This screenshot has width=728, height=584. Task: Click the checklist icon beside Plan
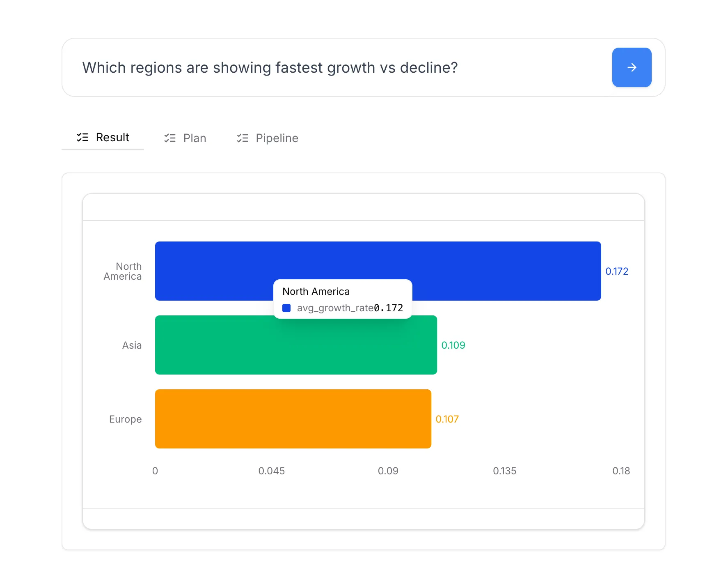[170, 138]
